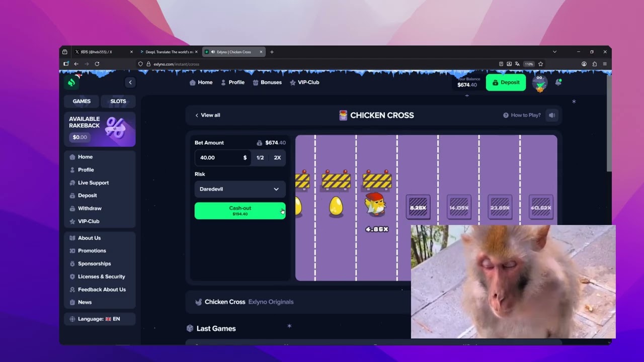The width and height of the screenshot is (644, 362).
Task: Click the Deposit icon in the sidebar
Action: [72, 196]
